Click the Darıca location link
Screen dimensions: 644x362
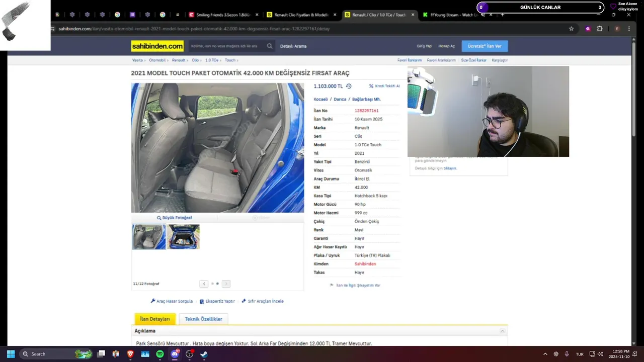click(x=340, y=99)
